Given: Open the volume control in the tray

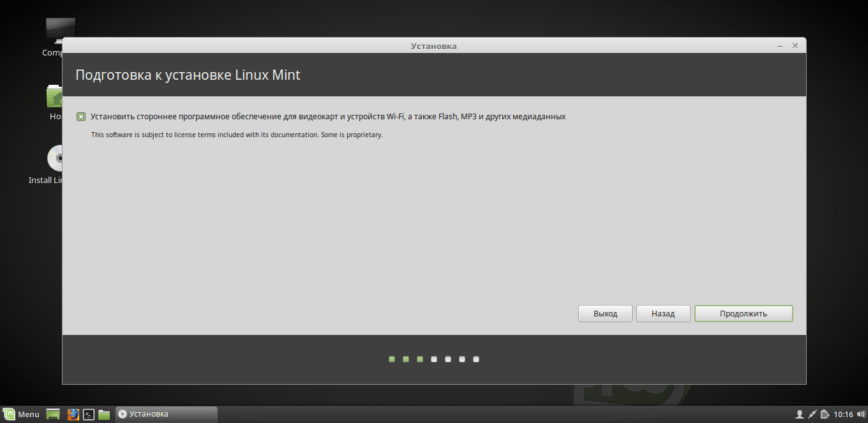Looking at the screenshot, I should pos(860,414).
